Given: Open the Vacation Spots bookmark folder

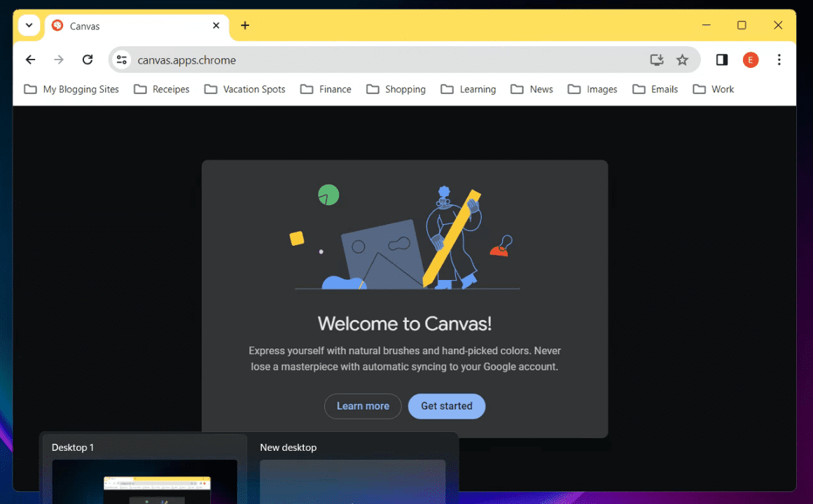Looking at the screenshot, I should tap(244, 89).
